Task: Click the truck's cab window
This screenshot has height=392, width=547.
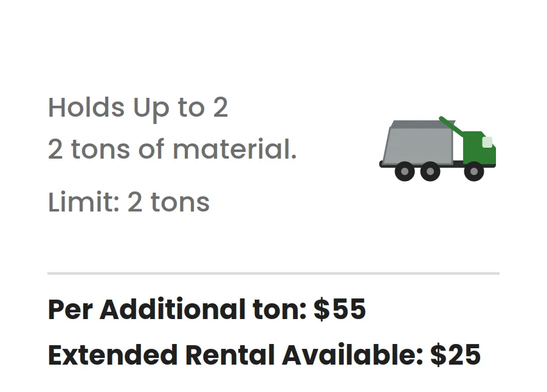Action: point(487,142)
